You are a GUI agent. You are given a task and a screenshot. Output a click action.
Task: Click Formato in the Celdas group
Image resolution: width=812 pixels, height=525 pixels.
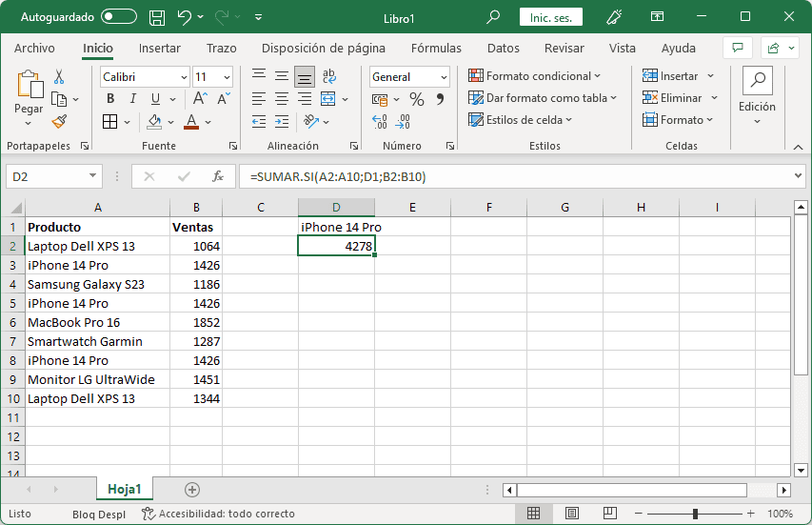(678, 120)
